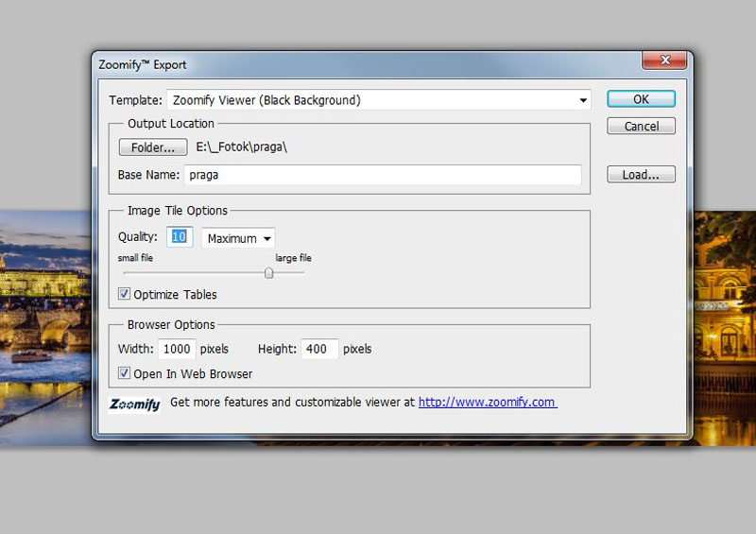Open the Folder... chooser button
This screenshot has height=534, width=756.
click(x=153, y=147)
